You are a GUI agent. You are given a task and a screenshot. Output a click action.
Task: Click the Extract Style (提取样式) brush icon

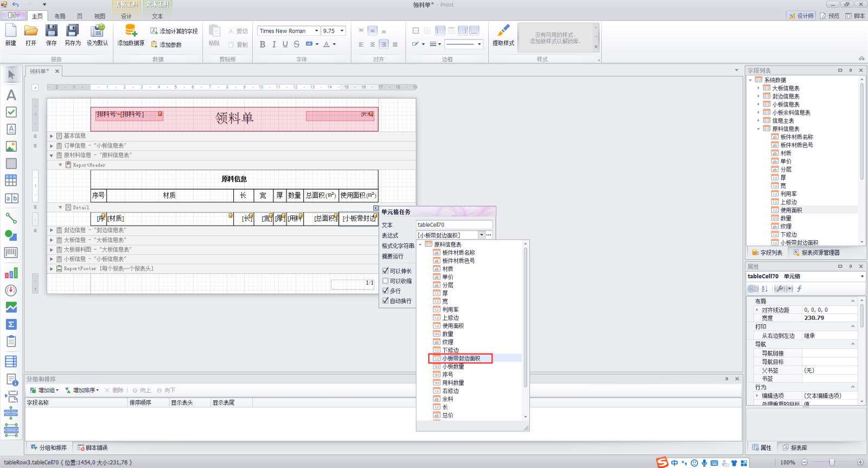(503, 31)
